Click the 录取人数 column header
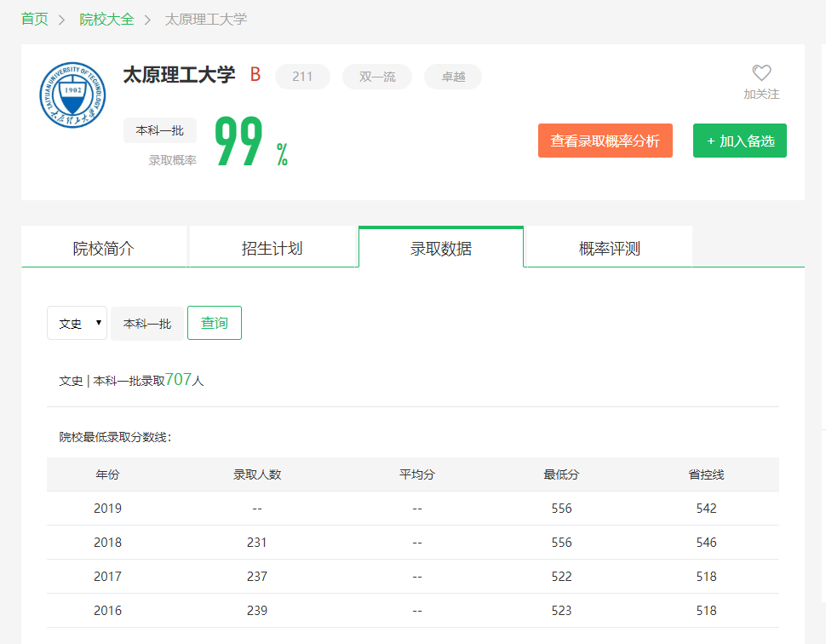Image resolution: width=826 pixels, height=644 pixels. pos(257,474)
